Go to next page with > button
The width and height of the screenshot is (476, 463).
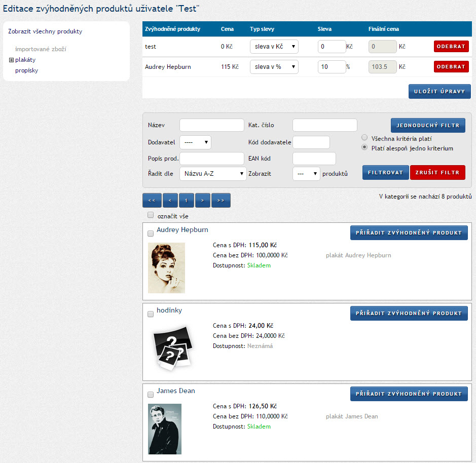pos(202,201)
